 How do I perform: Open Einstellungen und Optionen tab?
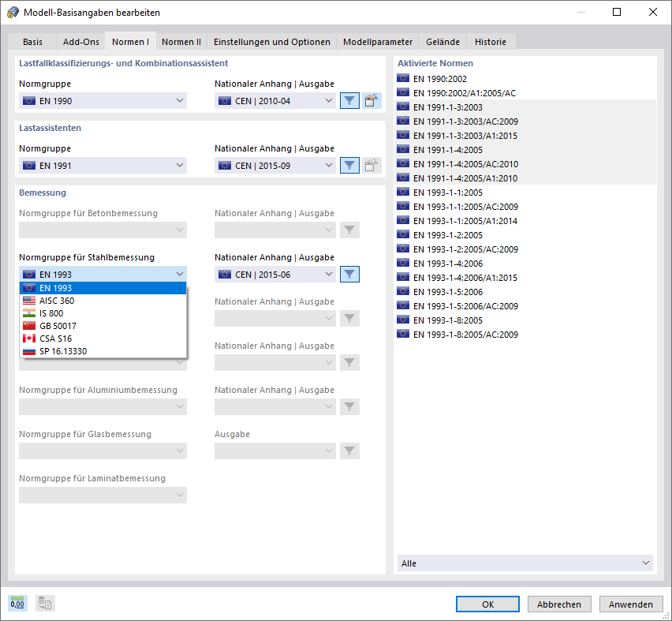pyautogui.click(x=272, y=42)
